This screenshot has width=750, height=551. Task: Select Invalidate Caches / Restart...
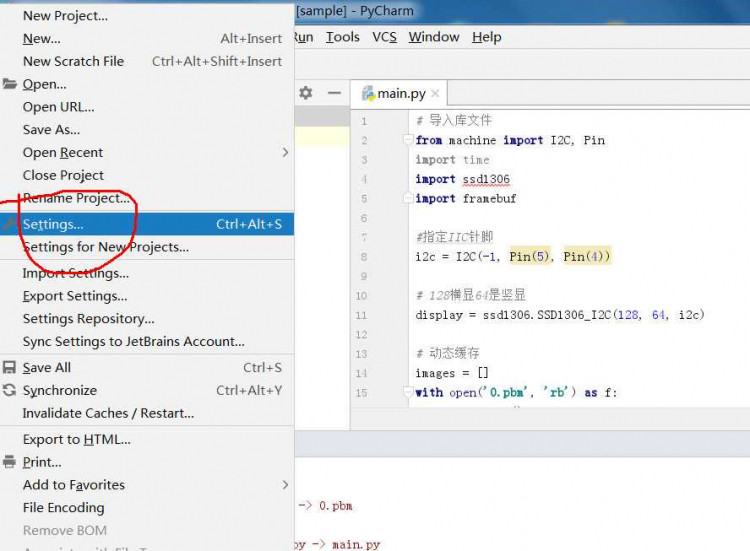point(147,413)
